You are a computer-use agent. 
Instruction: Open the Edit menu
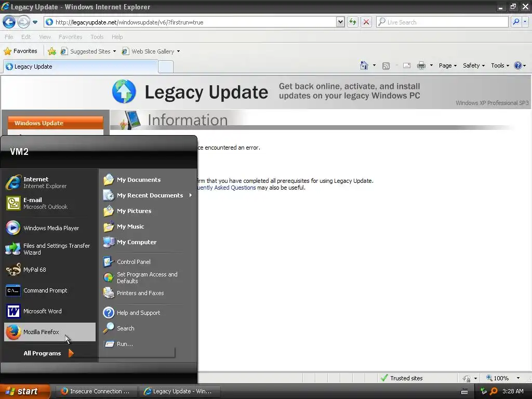[26, 37]
